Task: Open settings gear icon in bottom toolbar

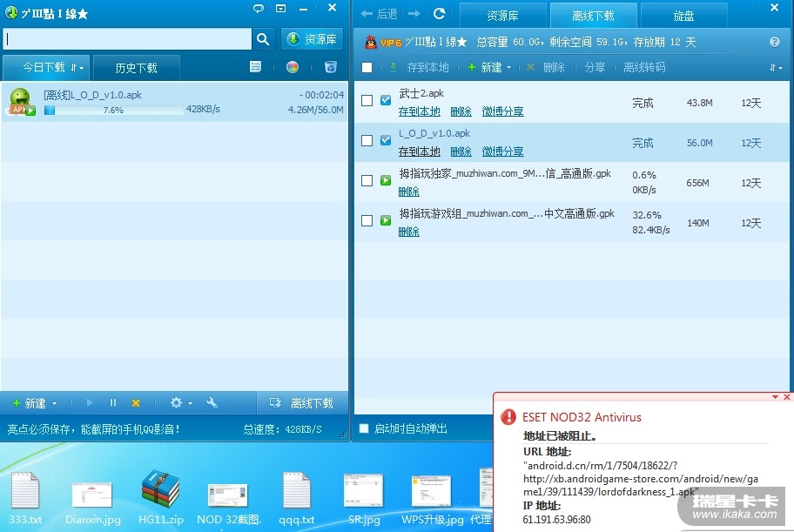Action: click(176, 403)
